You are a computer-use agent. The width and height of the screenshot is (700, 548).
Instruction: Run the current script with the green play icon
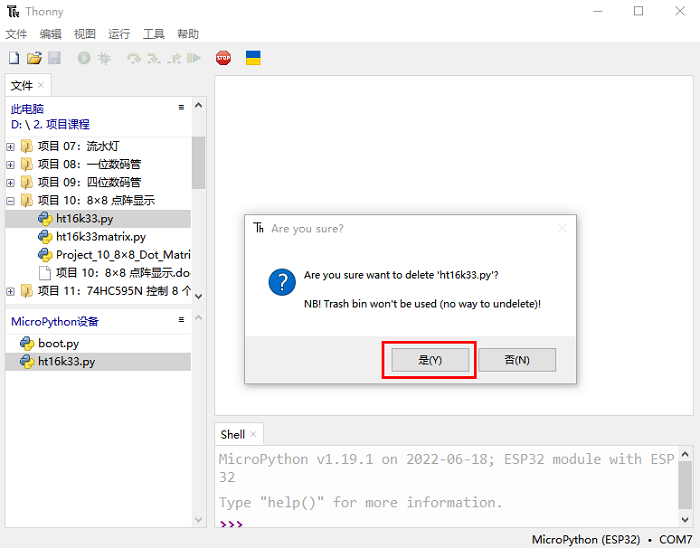pos(84,59)
